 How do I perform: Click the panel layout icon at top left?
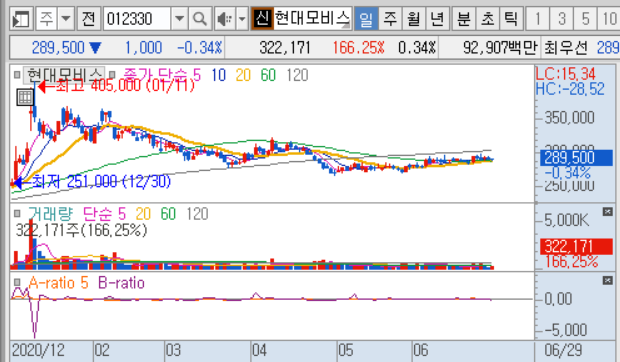[21, 19]
